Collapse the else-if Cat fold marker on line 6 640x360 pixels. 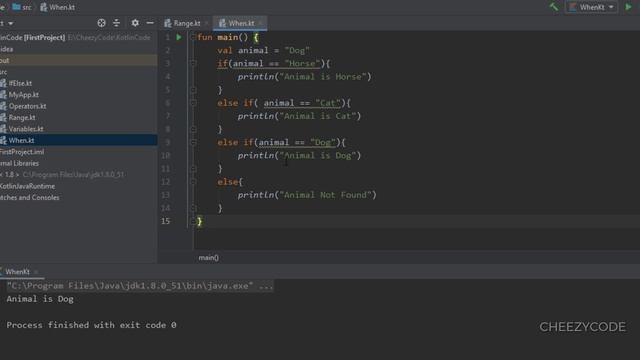click(193, 103)
